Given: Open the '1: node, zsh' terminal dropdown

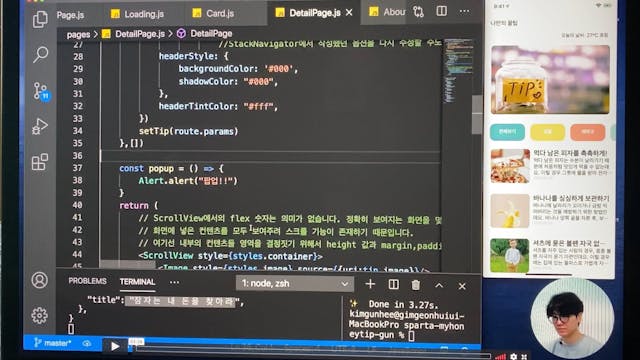Looking at the screenshot, I should coord(295,283).
